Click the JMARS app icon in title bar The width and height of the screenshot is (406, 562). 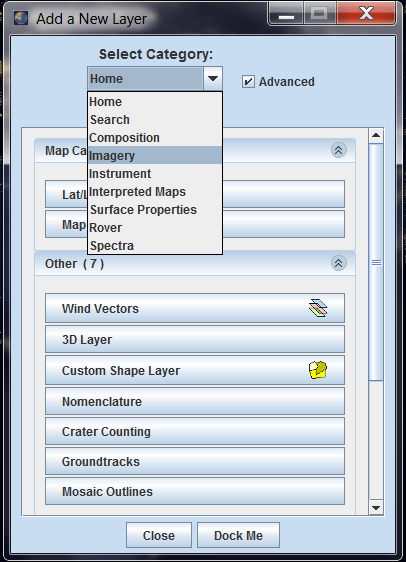pyautogui.click(x=21, y=18)
